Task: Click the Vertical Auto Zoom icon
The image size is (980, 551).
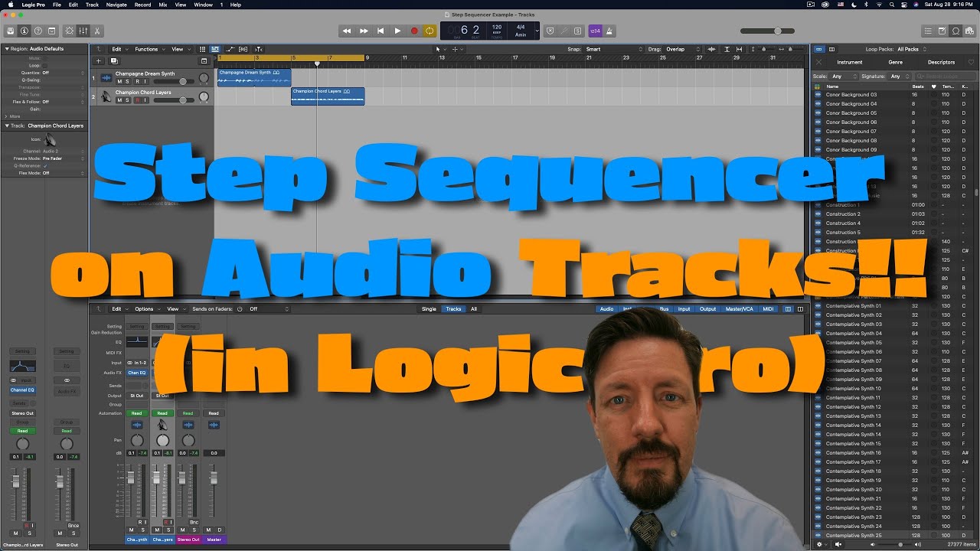Action: click(727, 49)
